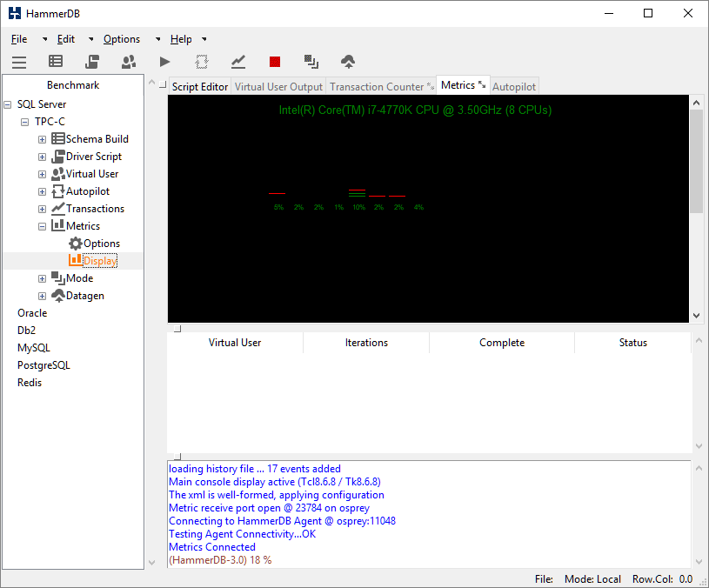The height and width of the screenshot is (588, 709).
Task: Click Transaction Counter tab detach icon
Action: (431, 86)
